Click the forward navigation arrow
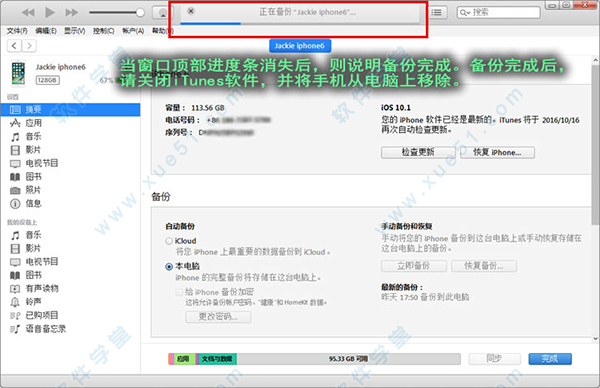600x388 pixels. 29,46
